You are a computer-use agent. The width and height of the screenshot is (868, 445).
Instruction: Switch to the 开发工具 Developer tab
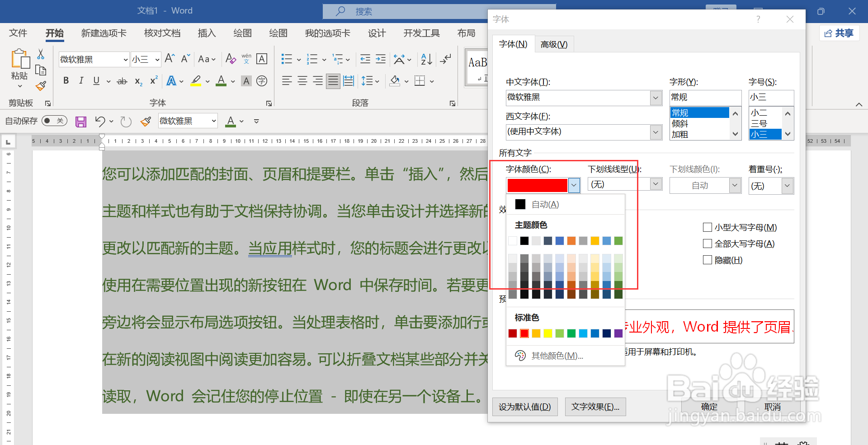click(x=421, y=33)
